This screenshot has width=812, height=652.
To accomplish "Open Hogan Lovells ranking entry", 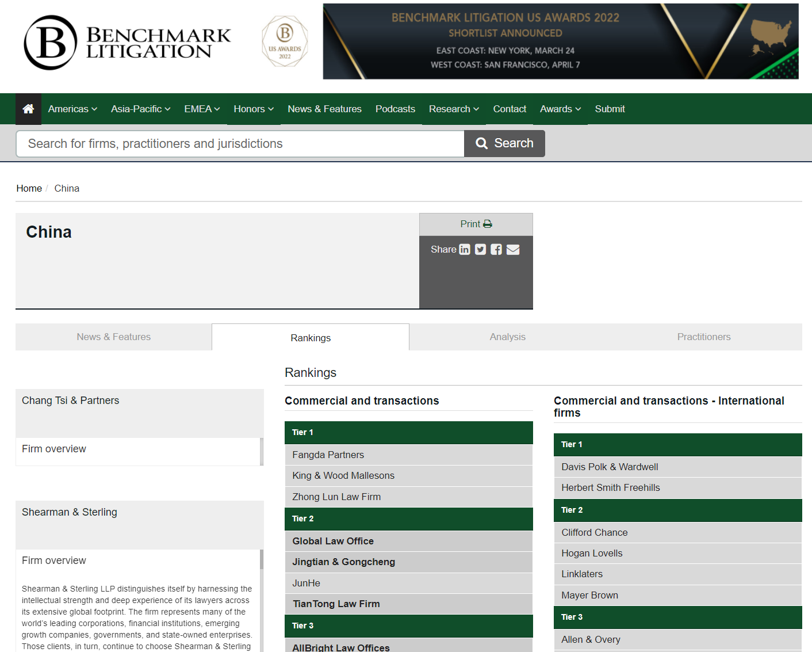I will pos(677,553).
